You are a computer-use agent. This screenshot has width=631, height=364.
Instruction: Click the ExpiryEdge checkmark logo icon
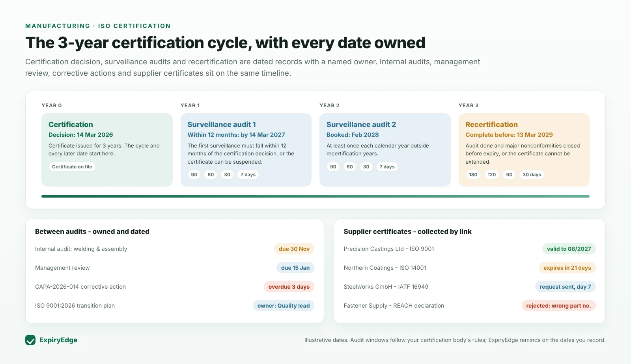30,340
